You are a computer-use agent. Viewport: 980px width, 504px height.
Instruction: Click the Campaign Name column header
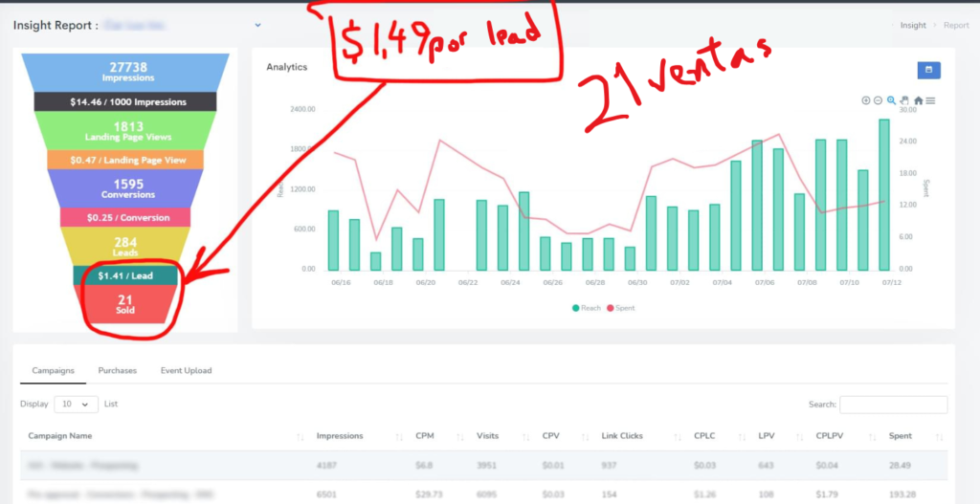click(60, 436)
